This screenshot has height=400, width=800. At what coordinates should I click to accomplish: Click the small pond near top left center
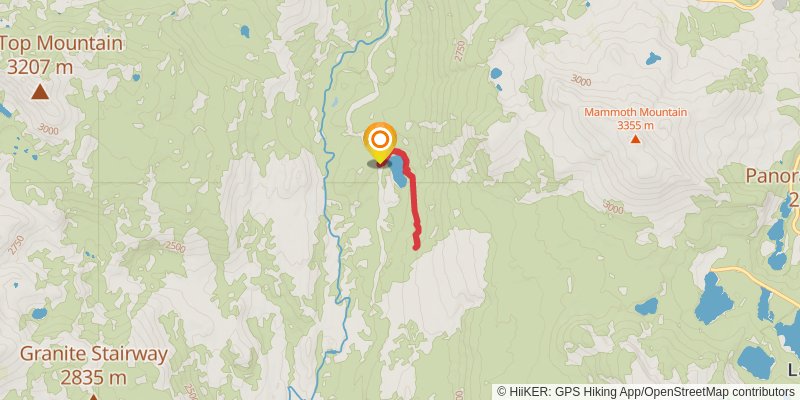point(245,32)
